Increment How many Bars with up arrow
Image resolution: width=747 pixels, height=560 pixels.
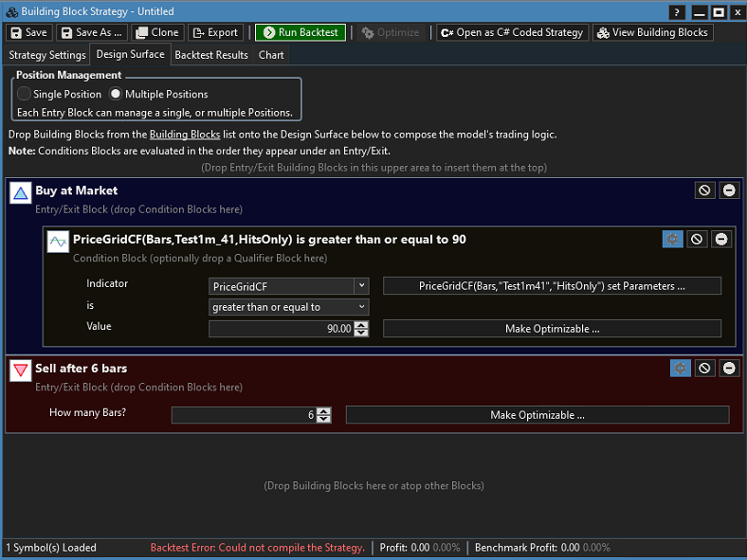pyautogui.click(x=324, y=411)
